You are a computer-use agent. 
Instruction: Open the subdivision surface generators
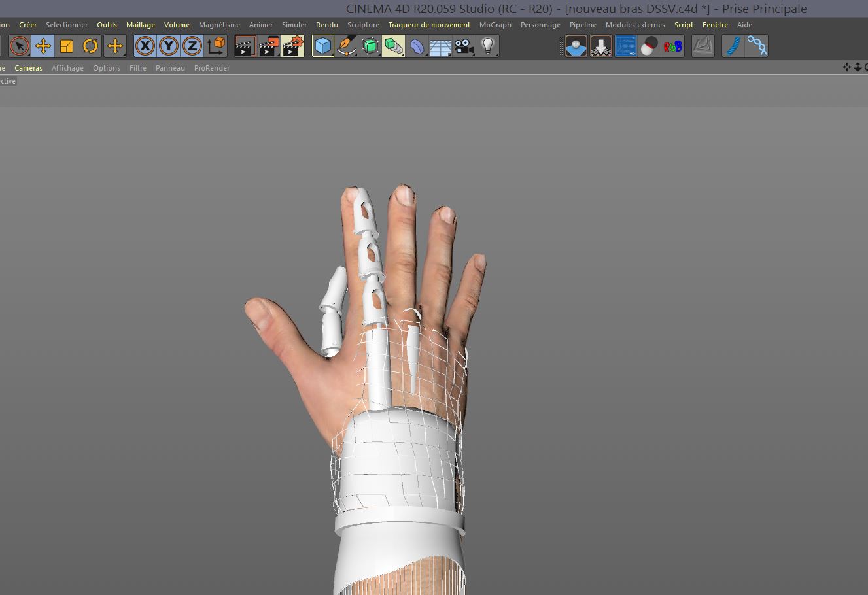[x=370, y=46]
